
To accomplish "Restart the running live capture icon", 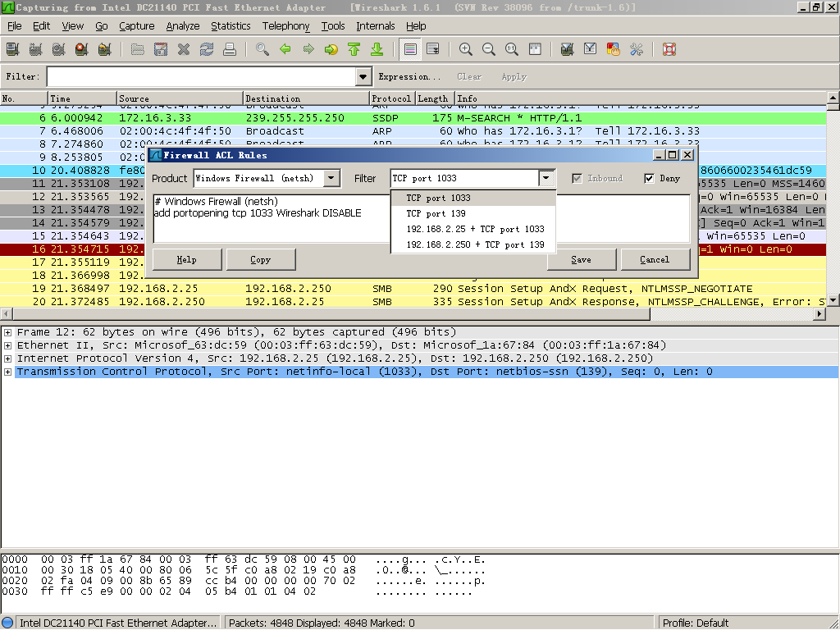I will 104,50.
